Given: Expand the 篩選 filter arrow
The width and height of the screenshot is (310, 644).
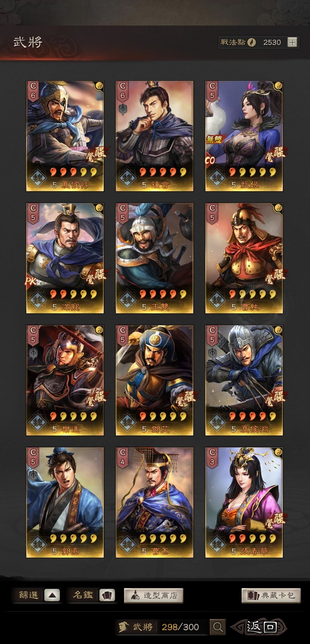Looking at the screenshot, I should (x=52, y=595).
